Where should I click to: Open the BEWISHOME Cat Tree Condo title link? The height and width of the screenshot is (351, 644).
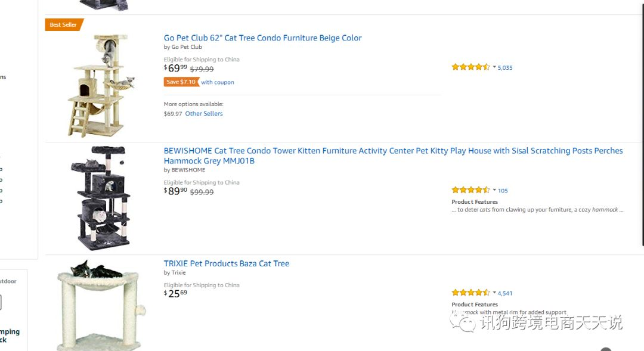tap(393, 156)
